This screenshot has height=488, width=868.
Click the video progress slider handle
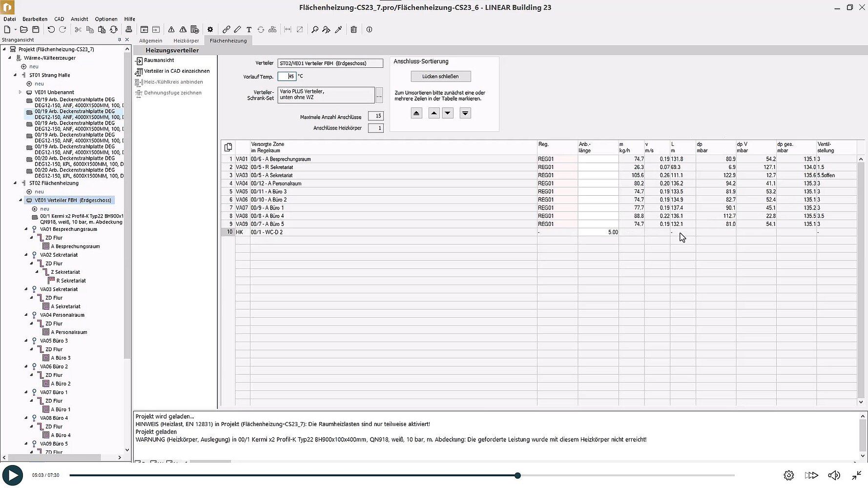point(517,475)
